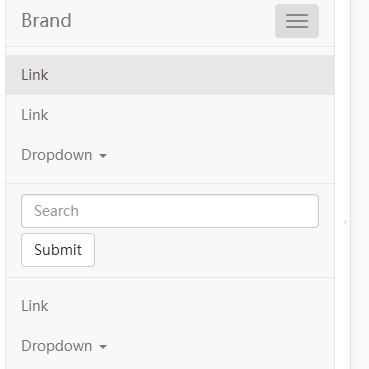Collapse the navbar using the three-line button
Screen dimensions: 369x369
tap(297, 21)
